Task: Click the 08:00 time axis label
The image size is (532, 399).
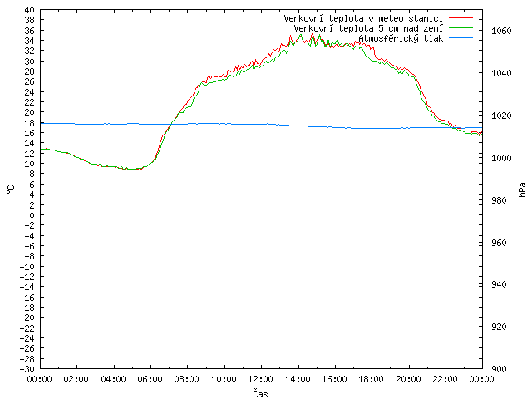Action: coord(187,379)
